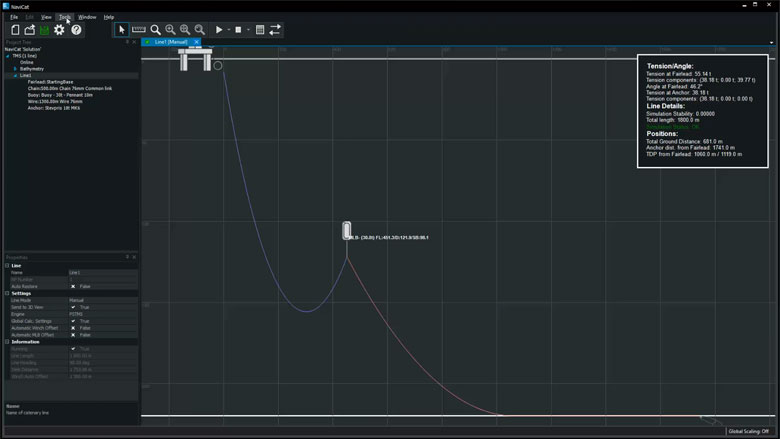The height and width of the screenshot is (439, 780).
Task: Toggle the Auto Restore checkbox
Action: pyautogui.click(x=73, y=286)
